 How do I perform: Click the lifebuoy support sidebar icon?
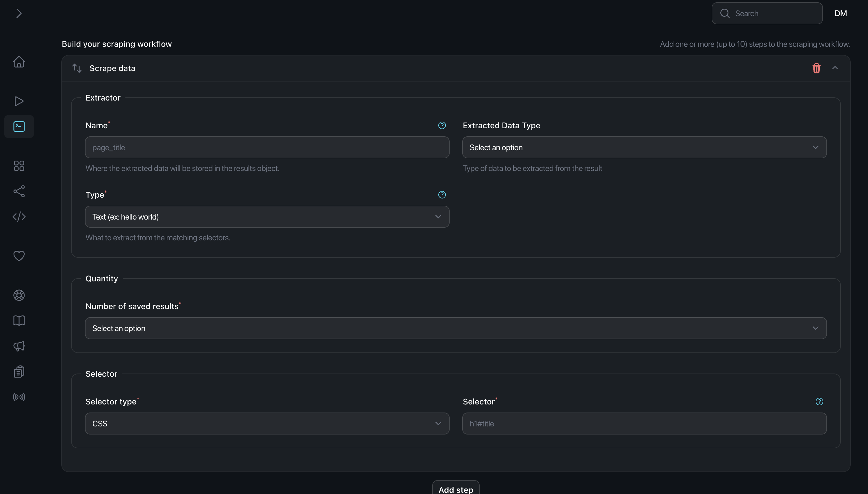tap(19, 295)
